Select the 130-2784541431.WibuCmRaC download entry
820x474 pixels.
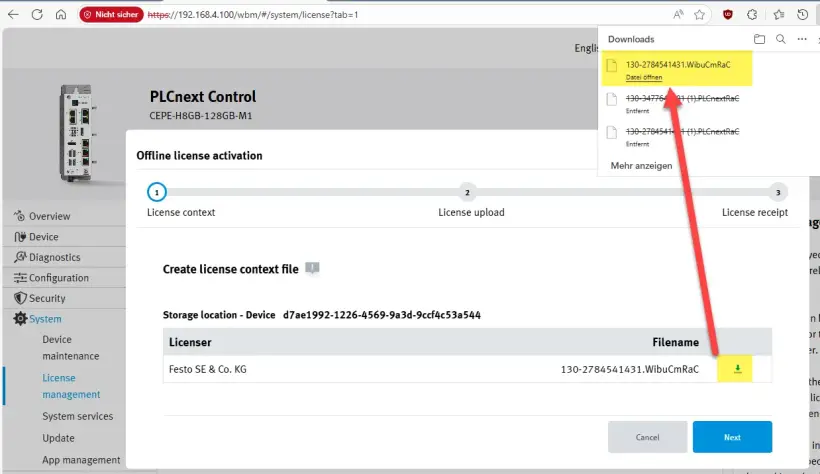tap(677, 69)
